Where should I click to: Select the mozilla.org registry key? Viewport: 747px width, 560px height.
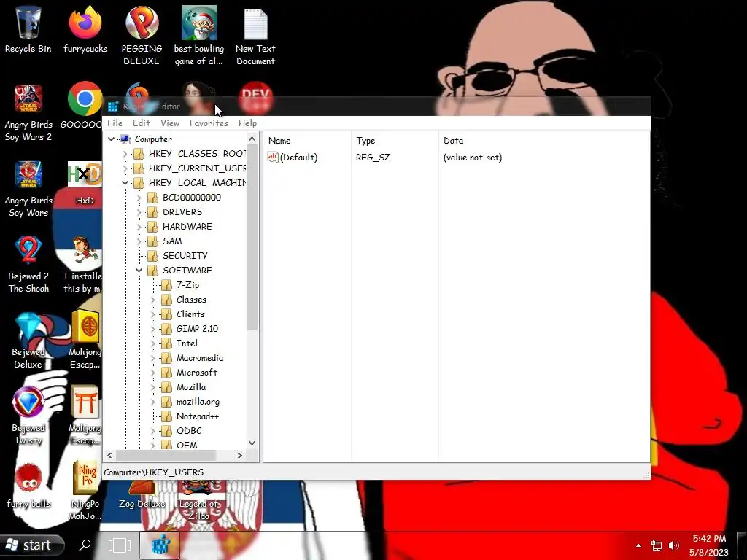click(x=198, y=402)
